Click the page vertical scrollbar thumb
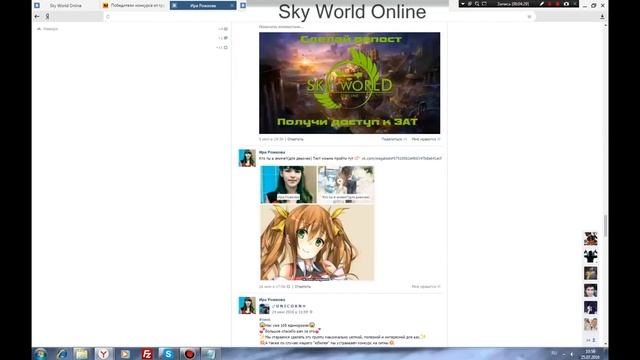 click(x=605, y=225)
